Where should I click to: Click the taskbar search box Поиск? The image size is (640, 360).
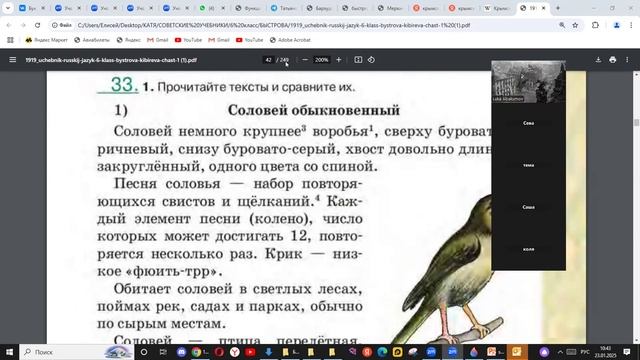click(x=77, y=352)
